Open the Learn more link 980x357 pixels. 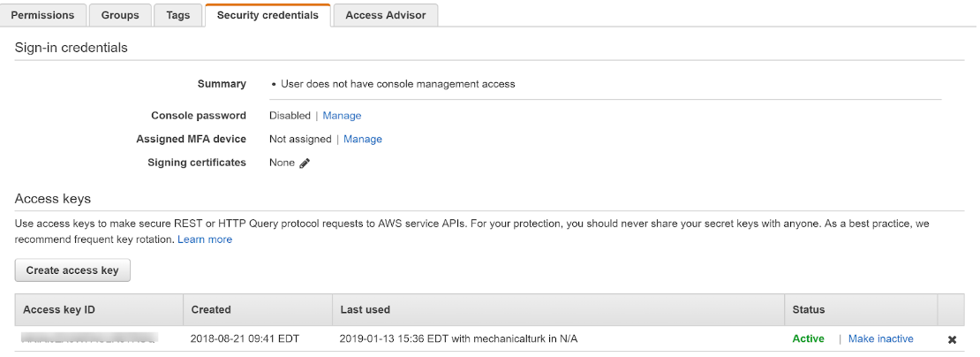click(205, 239)
